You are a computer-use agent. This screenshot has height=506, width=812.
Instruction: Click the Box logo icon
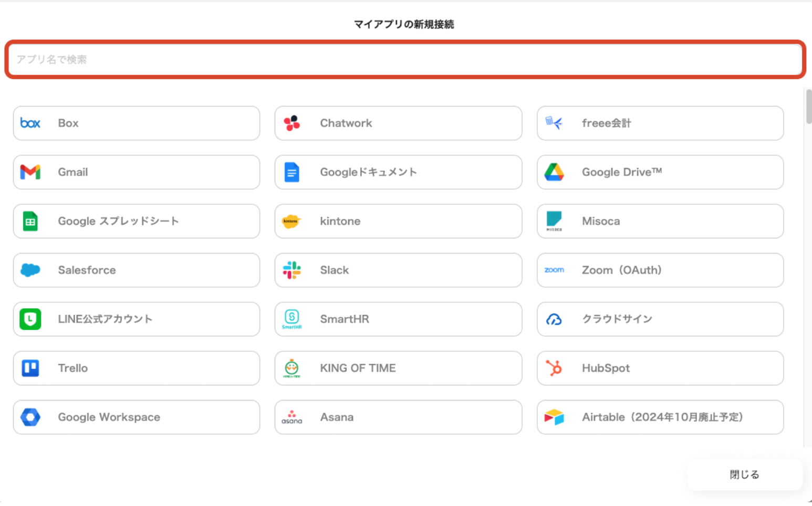point(30,123)
